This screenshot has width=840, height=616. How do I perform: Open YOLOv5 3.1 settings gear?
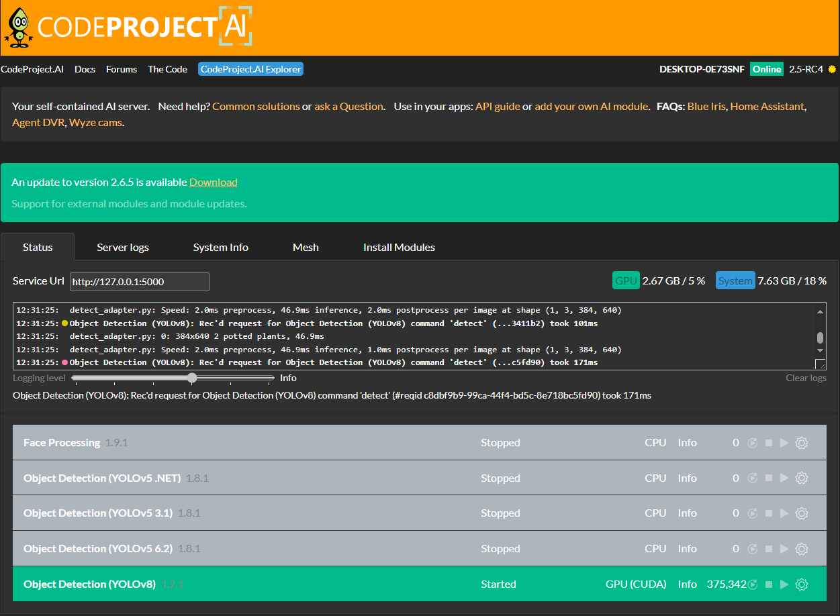801,513
